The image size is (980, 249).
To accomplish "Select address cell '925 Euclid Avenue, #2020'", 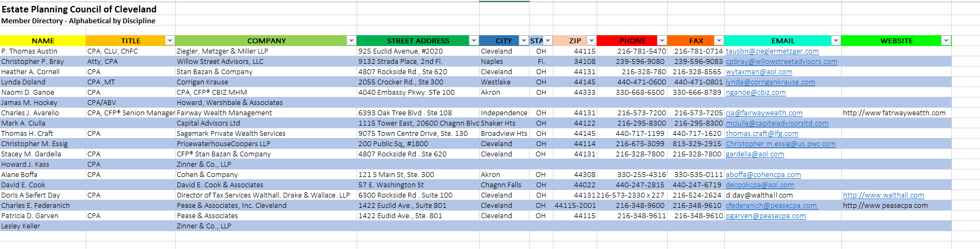I will click(x=418, y=51).
